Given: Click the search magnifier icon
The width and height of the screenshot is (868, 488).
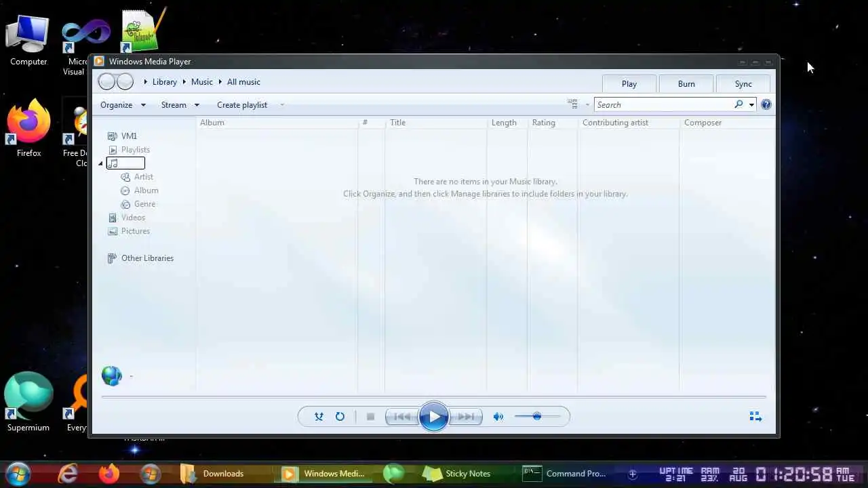Looking at the screenshot, I should pos(738,104).
